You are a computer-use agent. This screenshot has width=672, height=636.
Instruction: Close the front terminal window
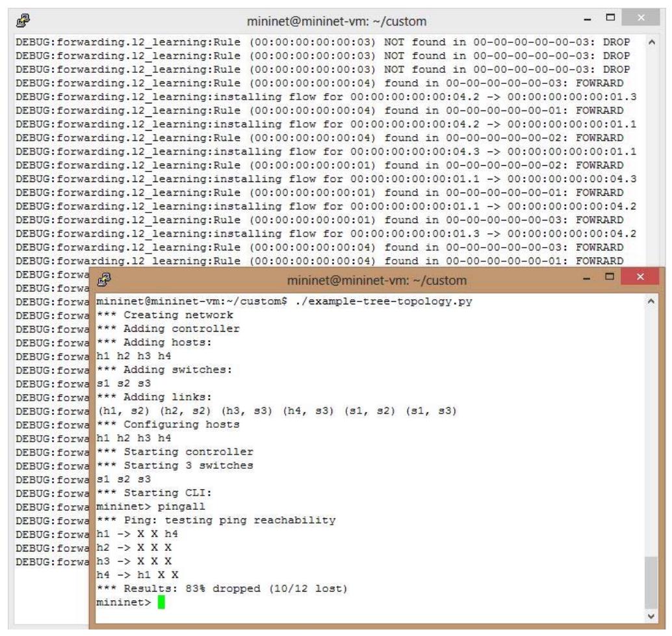(x=640, y=276)
